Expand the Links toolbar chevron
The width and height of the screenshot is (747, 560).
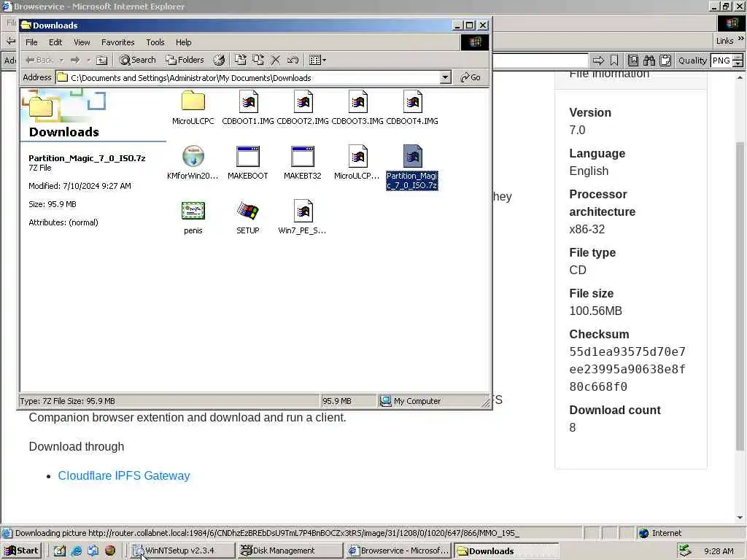[x=741, y=39]
